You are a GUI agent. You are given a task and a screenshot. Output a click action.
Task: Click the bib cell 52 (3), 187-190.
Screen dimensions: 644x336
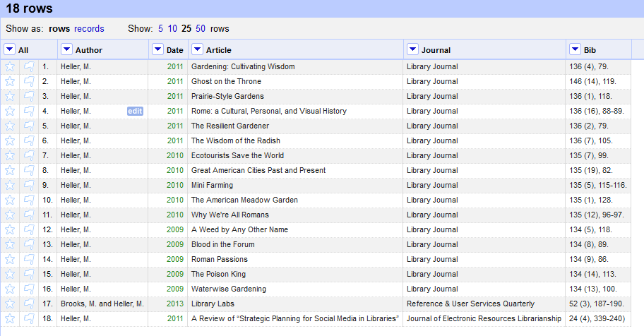(598, 304)
